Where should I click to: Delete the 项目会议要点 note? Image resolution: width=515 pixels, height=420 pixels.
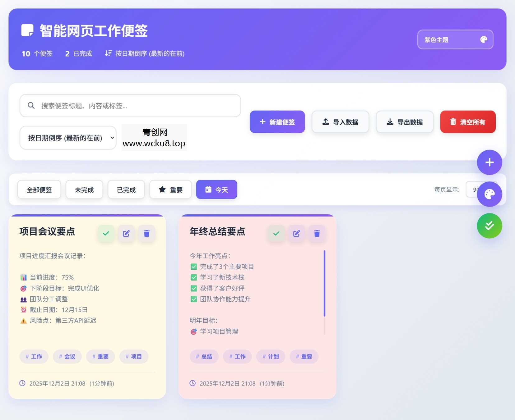coord(147,233)
